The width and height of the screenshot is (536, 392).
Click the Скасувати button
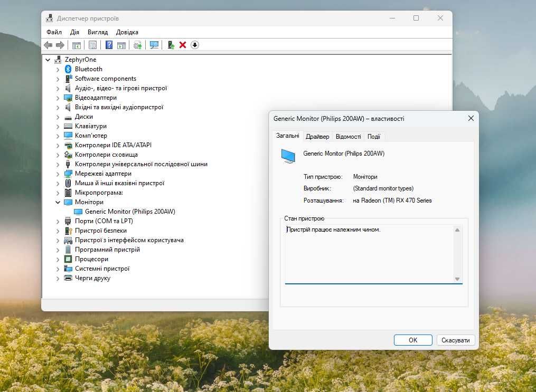[455, 340]
